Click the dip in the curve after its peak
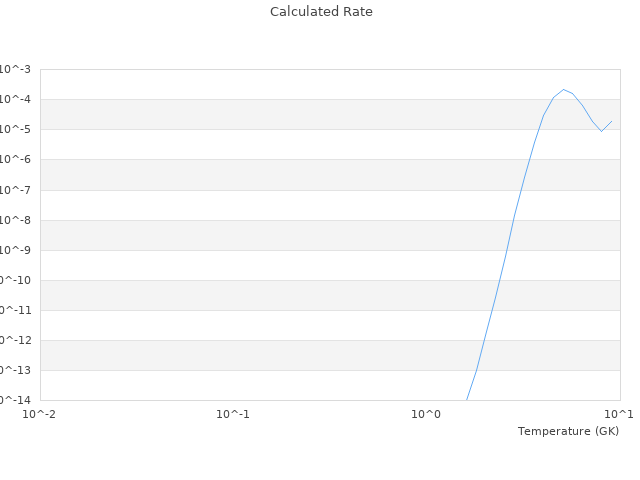 coord(601,131)
